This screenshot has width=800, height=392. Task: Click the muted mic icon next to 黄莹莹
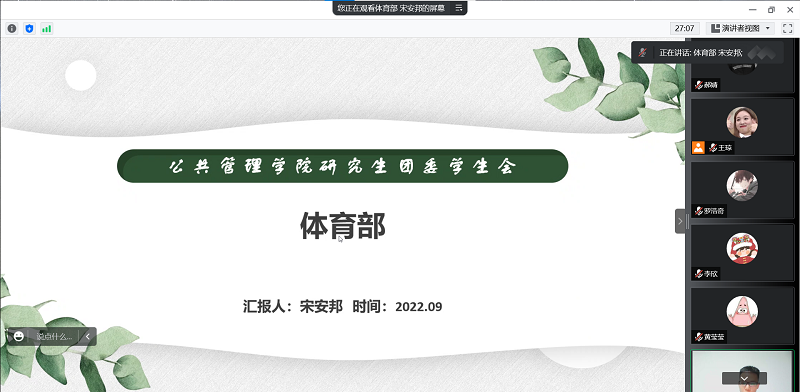pyautogui.click(x=698, y=337)
